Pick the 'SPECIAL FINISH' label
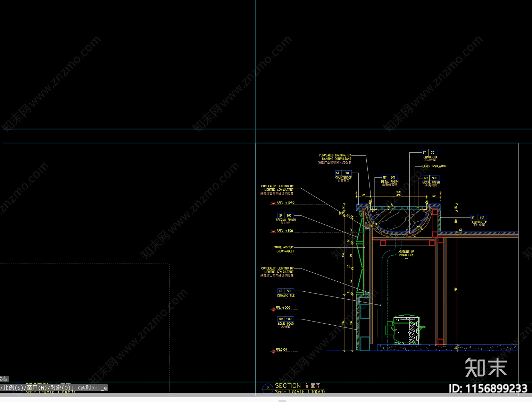 286,220
